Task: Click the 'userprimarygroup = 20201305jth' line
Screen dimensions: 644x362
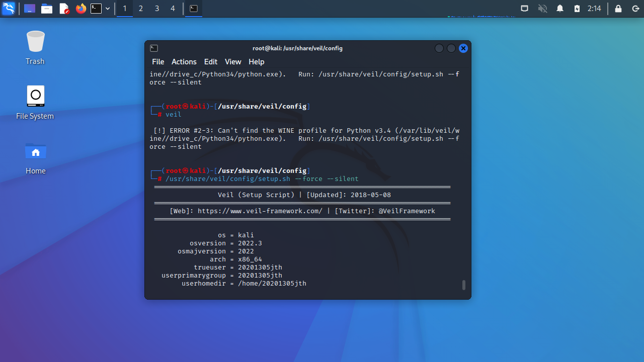Action: 222,276
